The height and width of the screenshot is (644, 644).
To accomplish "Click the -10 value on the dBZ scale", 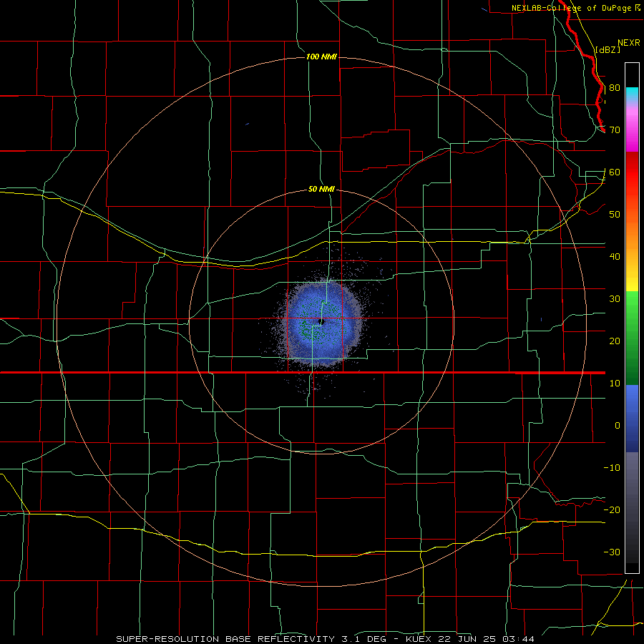I will pyautogui.click(x=612, y=468).
